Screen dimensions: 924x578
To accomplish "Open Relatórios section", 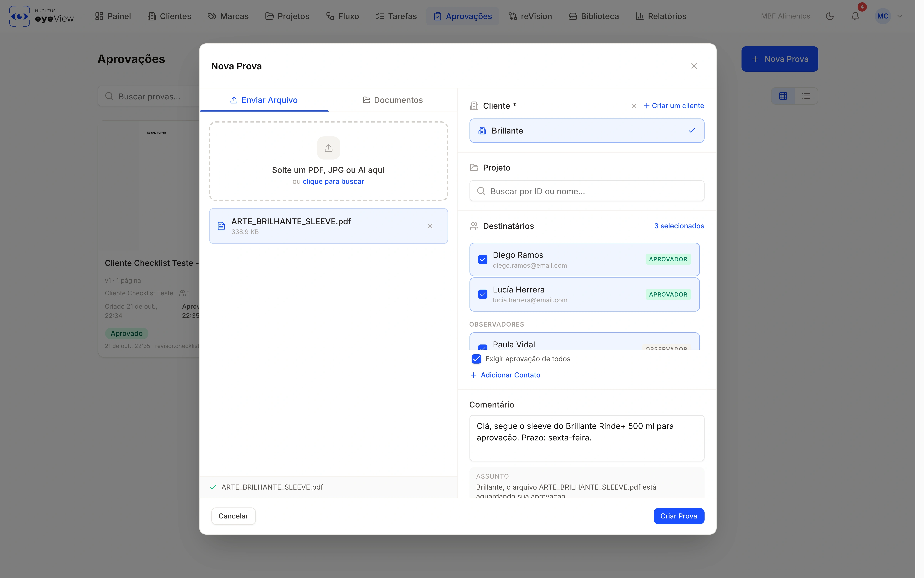I will click(x=661, y=16).
